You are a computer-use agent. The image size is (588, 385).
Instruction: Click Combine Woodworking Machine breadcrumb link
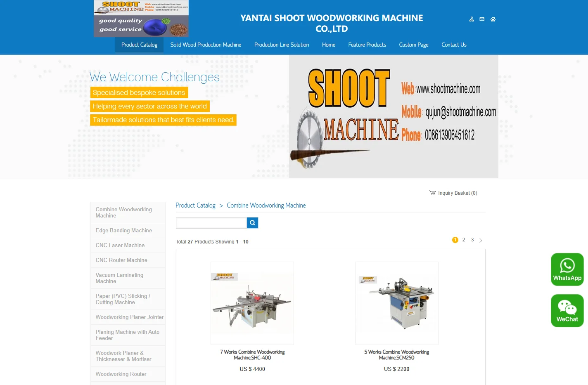(x=266, y=205)
